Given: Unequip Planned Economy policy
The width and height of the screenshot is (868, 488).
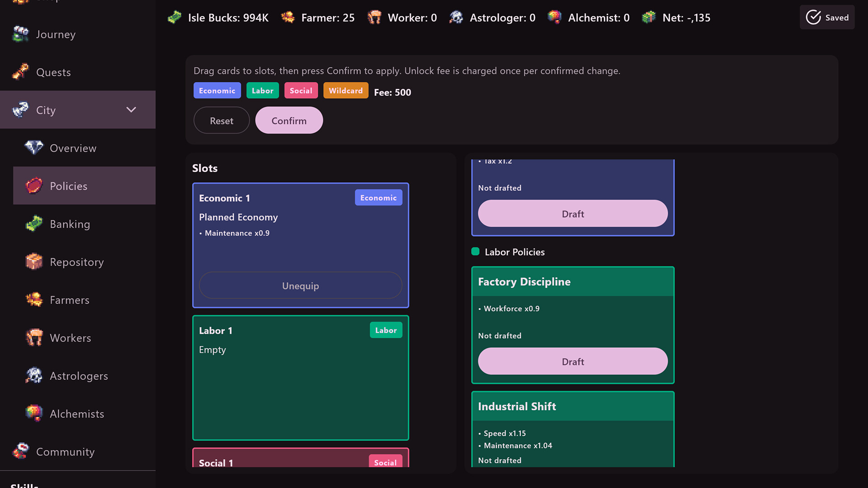Looking at the screenshot, I should click(300, 286).
